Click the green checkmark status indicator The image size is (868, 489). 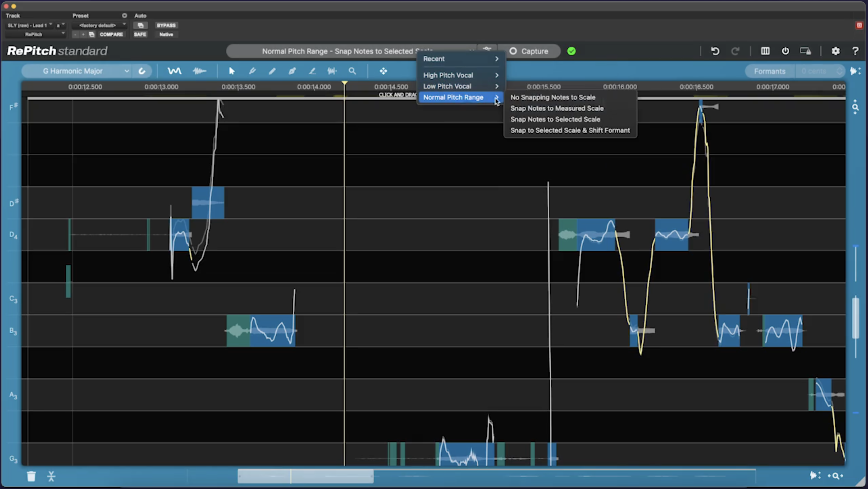pyautogui.click(x=571, y=51)
